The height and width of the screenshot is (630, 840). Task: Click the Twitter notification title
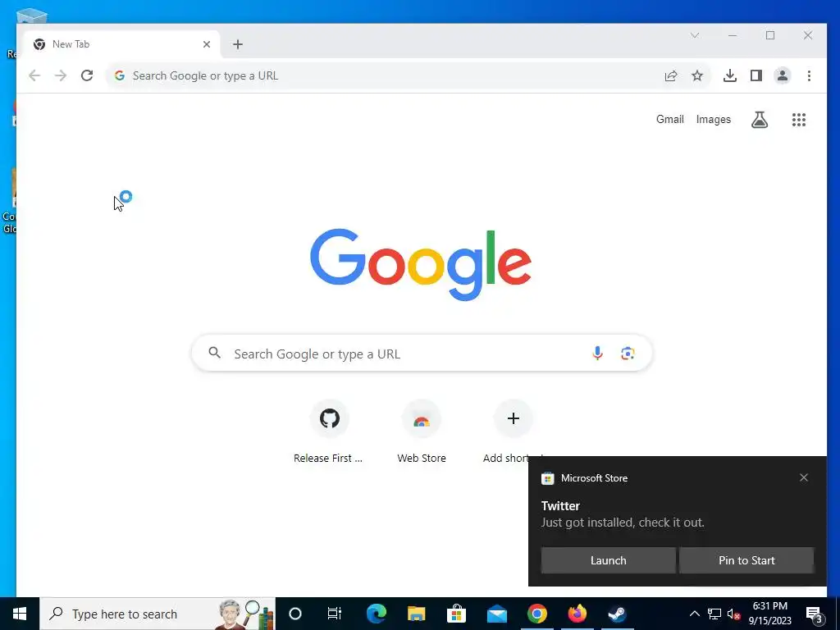(x=560, y=505)
